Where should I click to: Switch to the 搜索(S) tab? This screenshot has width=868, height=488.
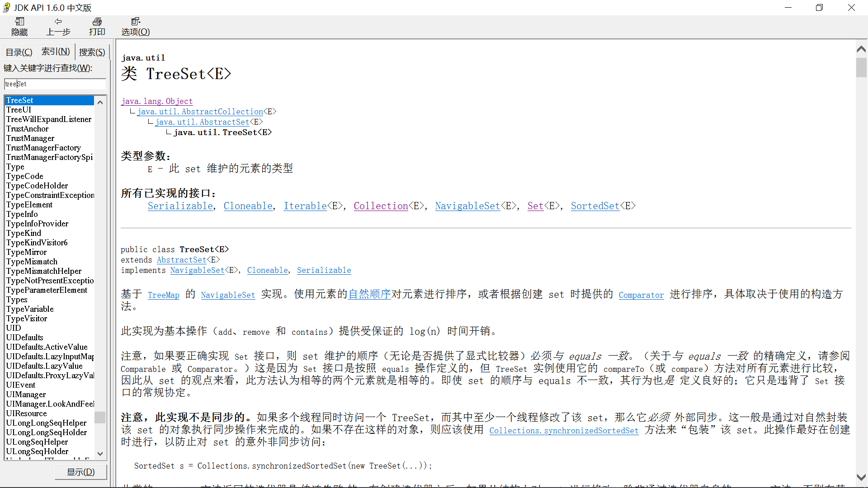[x=92, y=52]
